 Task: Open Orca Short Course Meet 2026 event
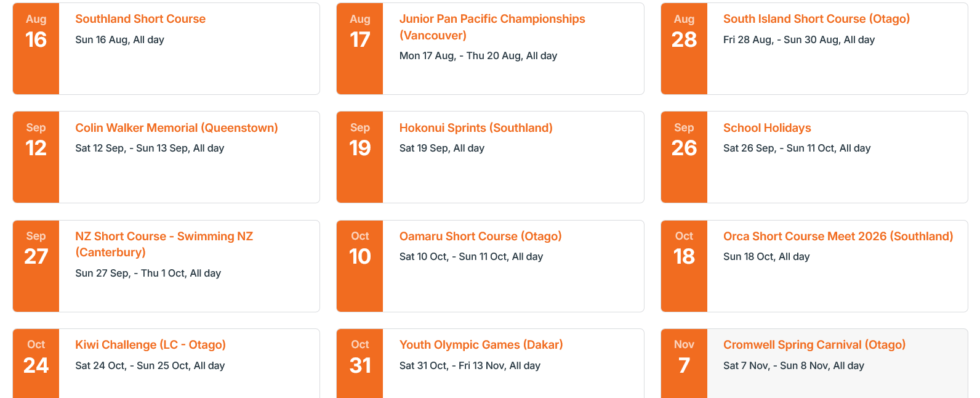click(x=838, y=236)
